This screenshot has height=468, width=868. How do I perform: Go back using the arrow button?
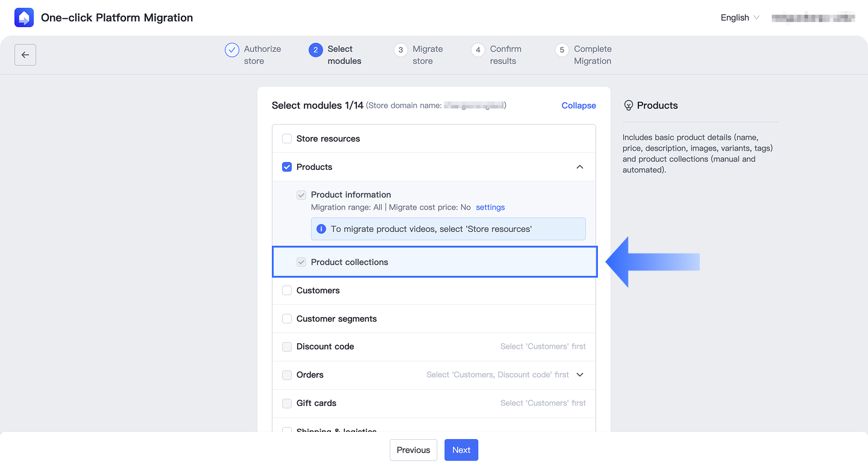tap(25, 55)
